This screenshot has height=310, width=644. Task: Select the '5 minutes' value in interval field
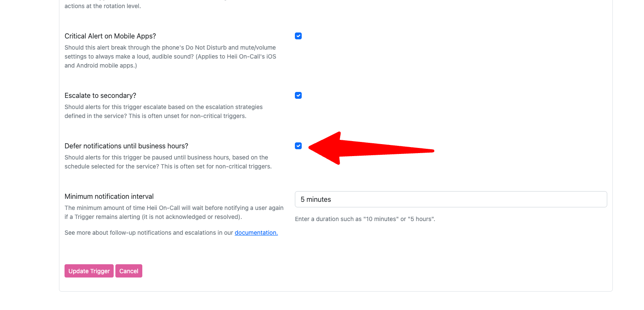pos(316,199)
